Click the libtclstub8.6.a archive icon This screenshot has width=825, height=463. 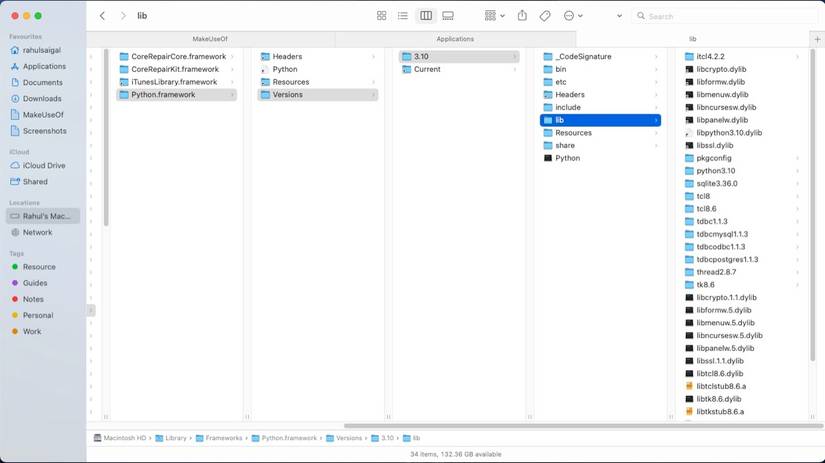pos(689,386)
